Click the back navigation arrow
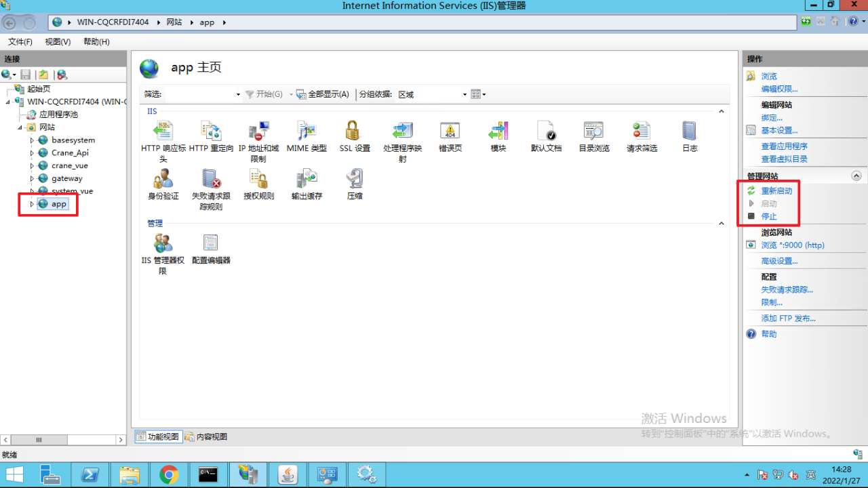This screenshot has width=868, height=488. click(x=10, y=23)
